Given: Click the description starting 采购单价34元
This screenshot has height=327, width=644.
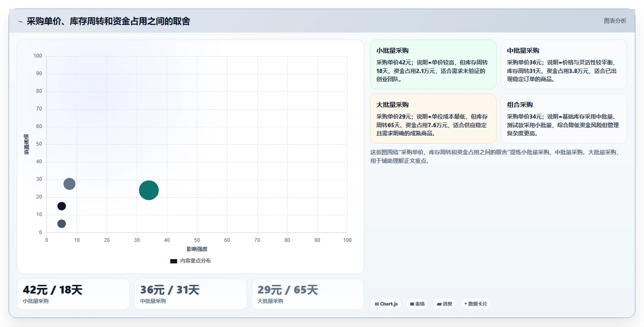Looking at the screenshot, I should pos(563,125).
